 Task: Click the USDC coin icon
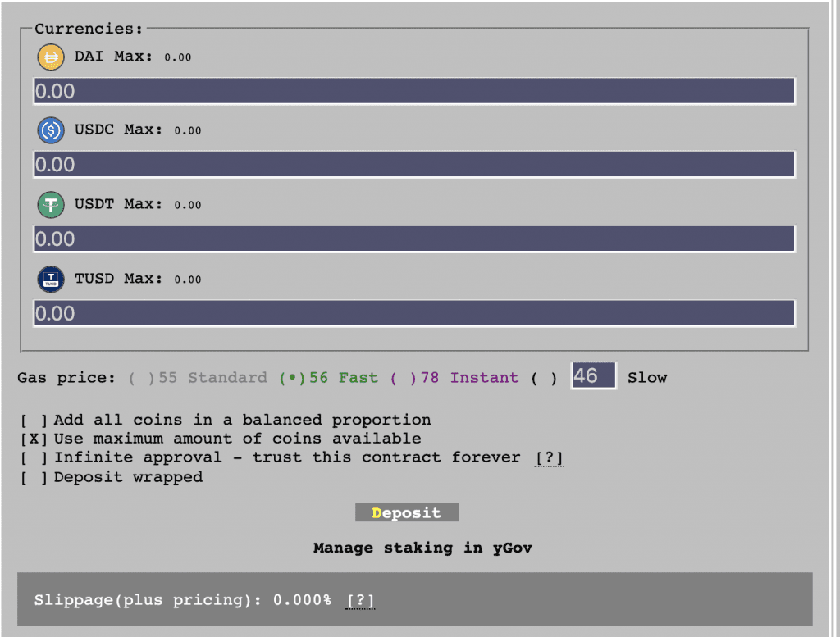pyautogui.click(x=51, y=130)
